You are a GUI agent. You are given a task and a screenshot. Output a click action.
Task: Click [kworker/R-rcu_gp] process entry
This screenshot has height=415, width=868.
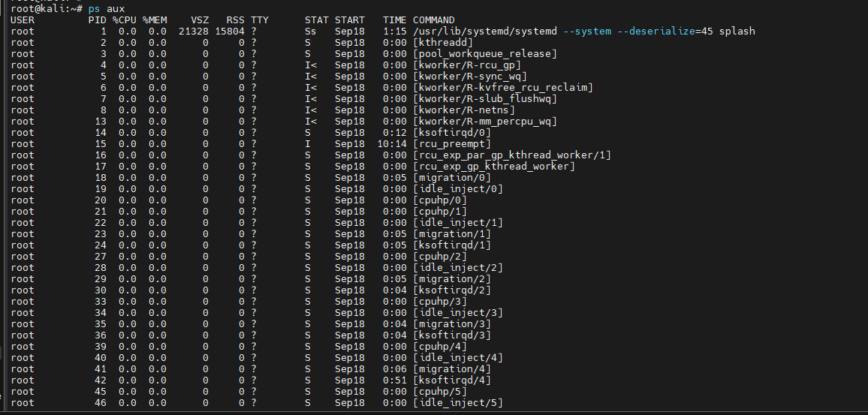pos(466,65)
